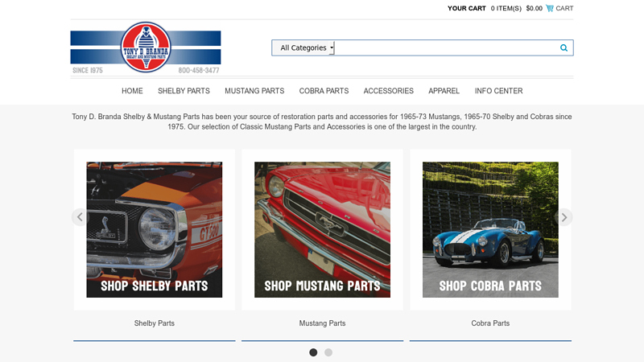Screen dimensions: 644x362
Task: Open the Mustang Parts caption link
Action: click(323, 323)
